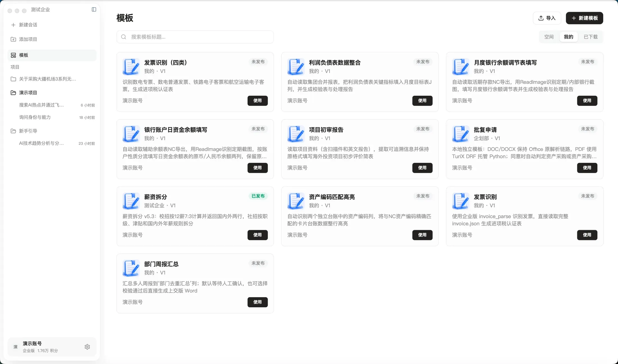The image size is (618, 364).
Task: Click folder icon of 关于采购大疆机场3系列无...
Action: (x=13, y=79)
